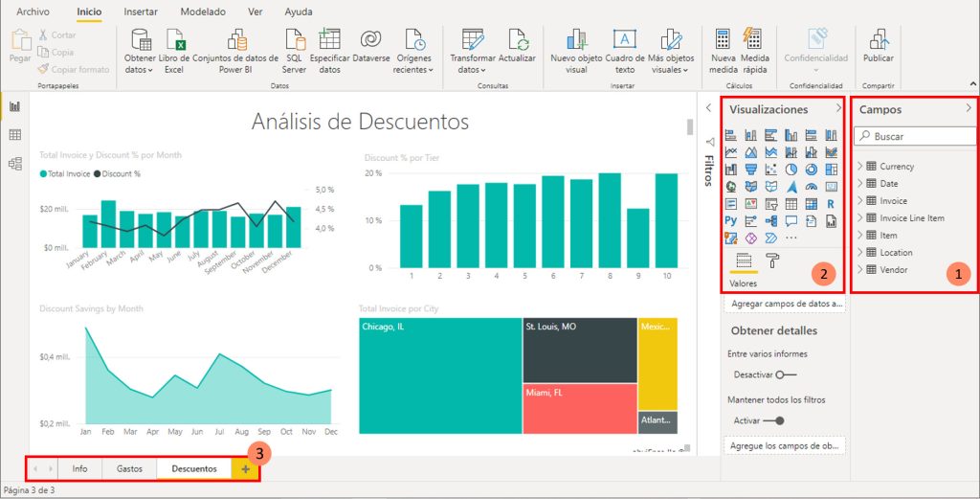The image size is (980, 499).
Task: Click the more visuals ellipsis
Action: click(x=791, y=238)
